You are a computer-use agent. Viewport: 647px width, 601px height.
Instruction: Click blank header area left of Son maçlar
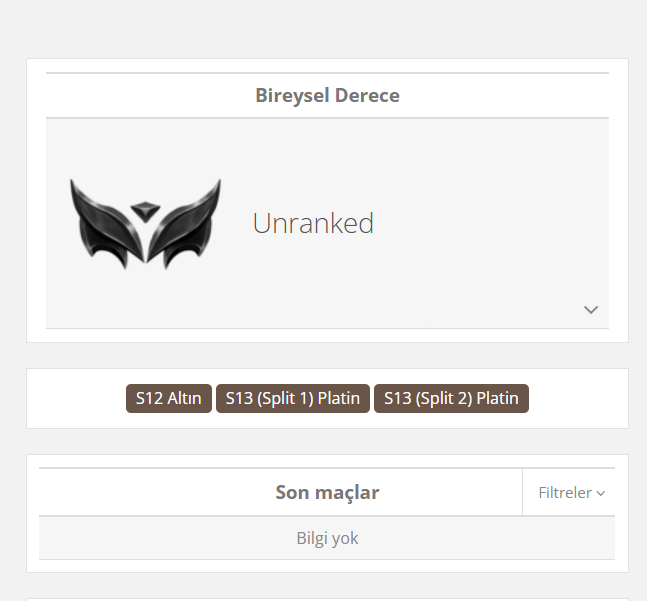(157, 493)
